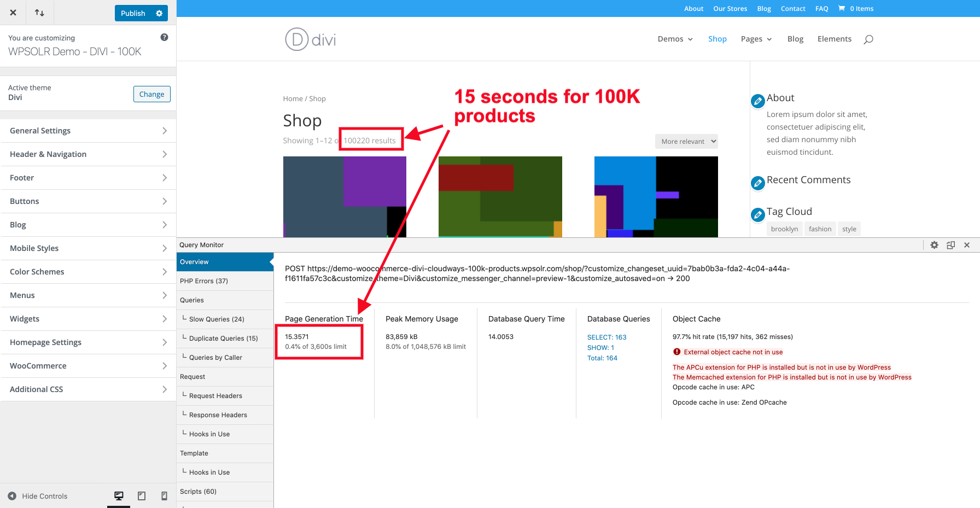Open Template panel in Query Monitor

click(x=225, y=453)
